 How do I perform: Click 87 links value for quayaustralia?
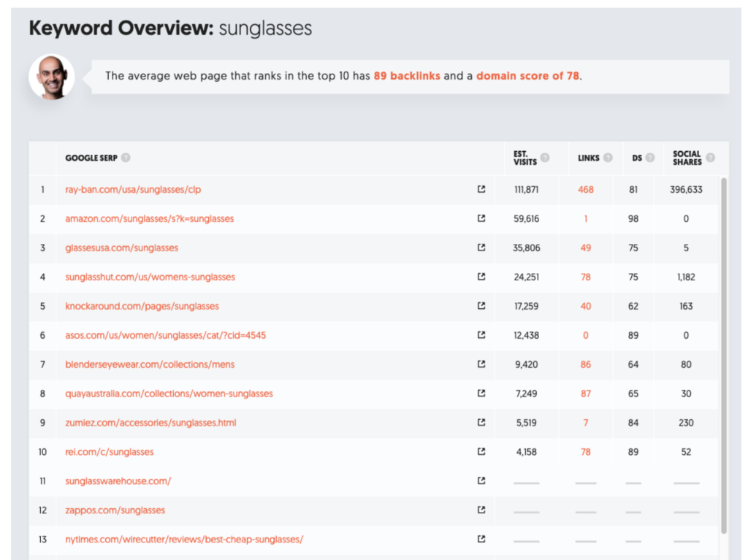pyautogui.click(x=586, y=394)
